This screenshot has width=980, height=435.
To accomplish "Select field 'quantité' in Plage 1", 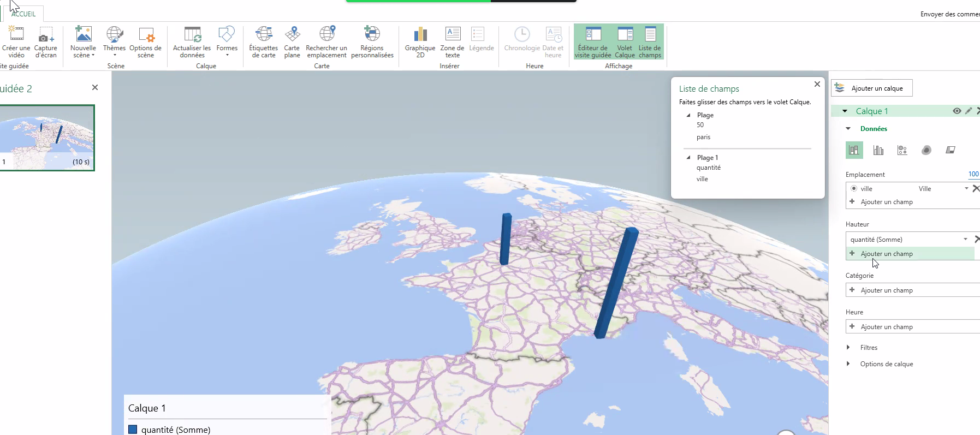I will point(709,168).
